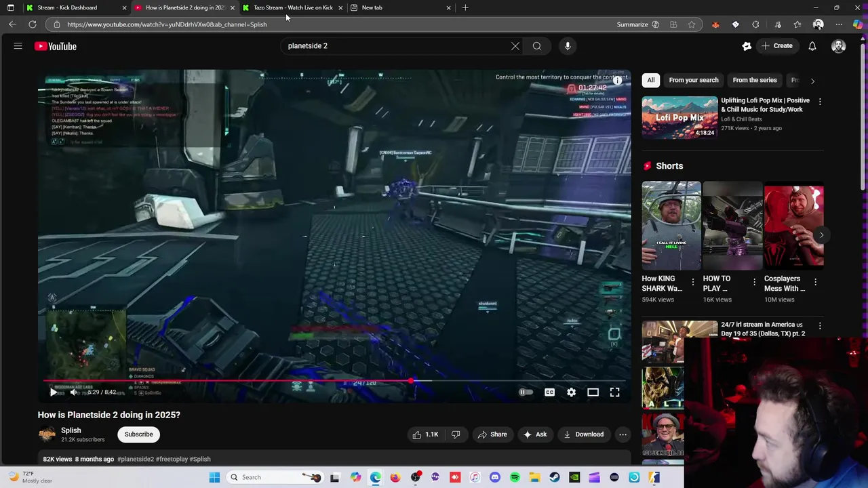
Task: Select the All filter chip
Action: point(651,80)
